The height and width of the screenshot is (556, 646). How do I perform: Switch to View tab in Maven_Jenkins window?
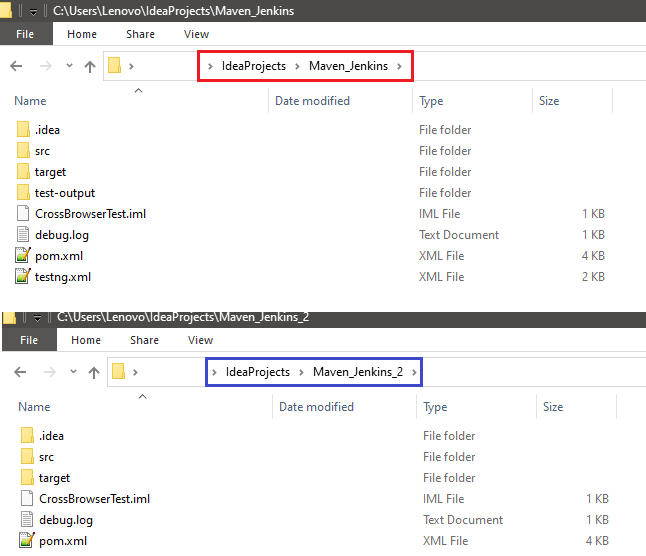coord(197,34)
